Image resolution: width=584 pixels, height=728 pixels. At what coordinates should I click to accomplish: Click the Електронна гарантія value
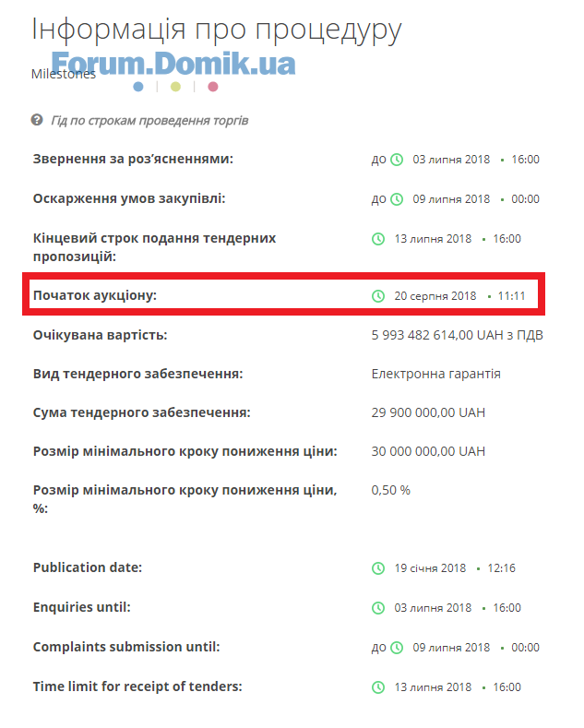pos(435,375)
